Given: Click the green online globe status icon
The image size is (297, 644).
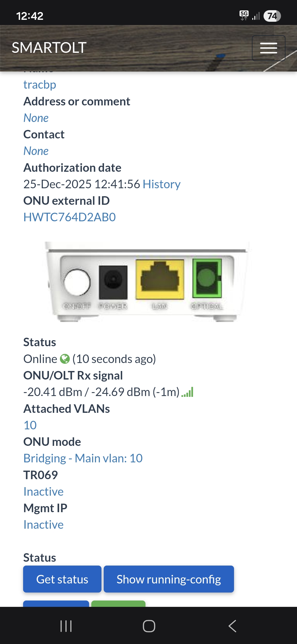Looking at the screenshot, I should pyautogui.click(x=65, y=359).
